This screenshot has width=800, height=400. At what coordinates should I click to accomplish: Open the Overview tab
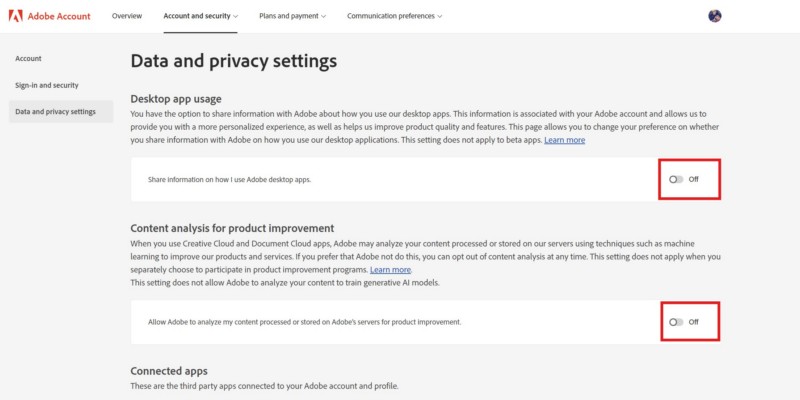pyautogui.click(x=127, y=16)
